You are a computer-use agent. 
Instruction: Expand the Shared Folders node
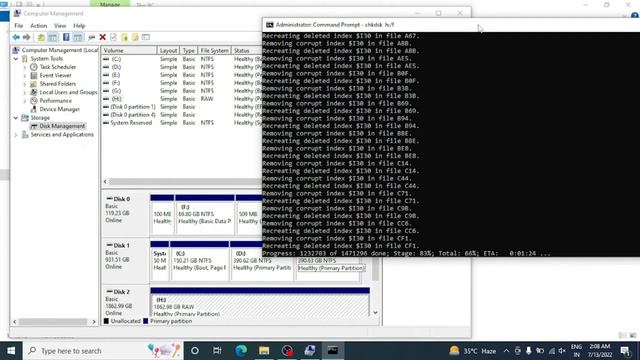tap(24, 84)
